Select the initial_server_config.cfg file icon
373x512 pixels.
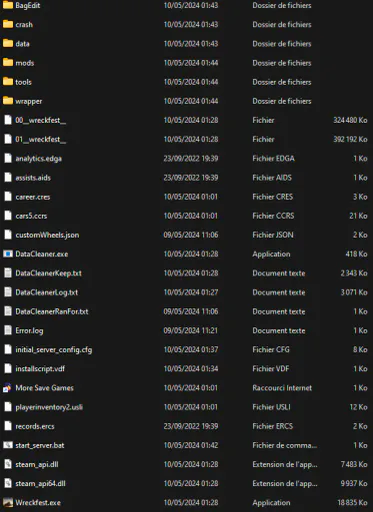tap(8, 350)
